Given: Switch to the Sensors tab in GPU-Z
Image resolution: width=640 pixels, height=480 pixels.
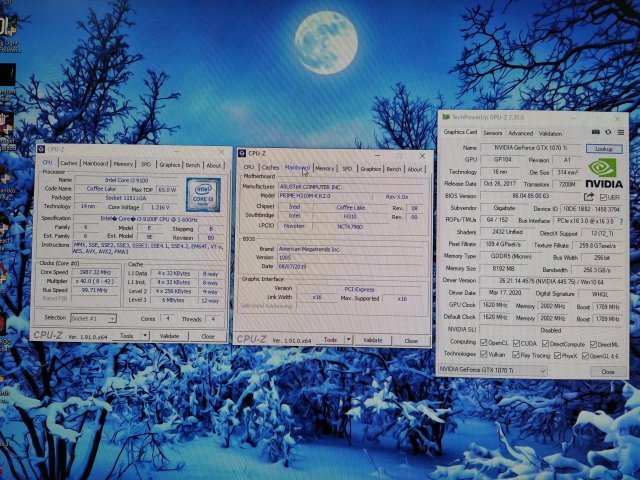Looking at the screenshot, I should [492, 132].
